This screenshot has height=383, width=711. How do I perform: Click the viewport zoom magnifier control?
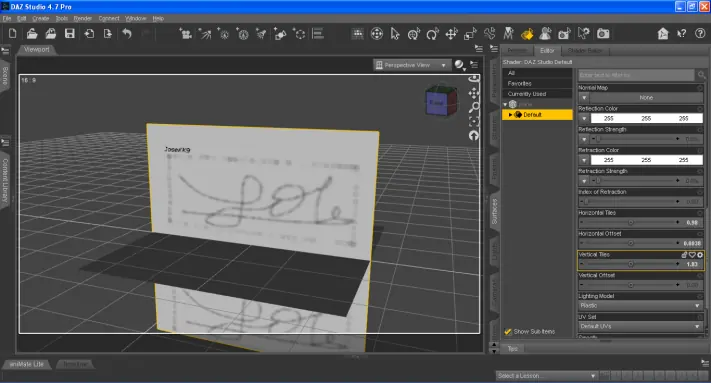point(474,107)
